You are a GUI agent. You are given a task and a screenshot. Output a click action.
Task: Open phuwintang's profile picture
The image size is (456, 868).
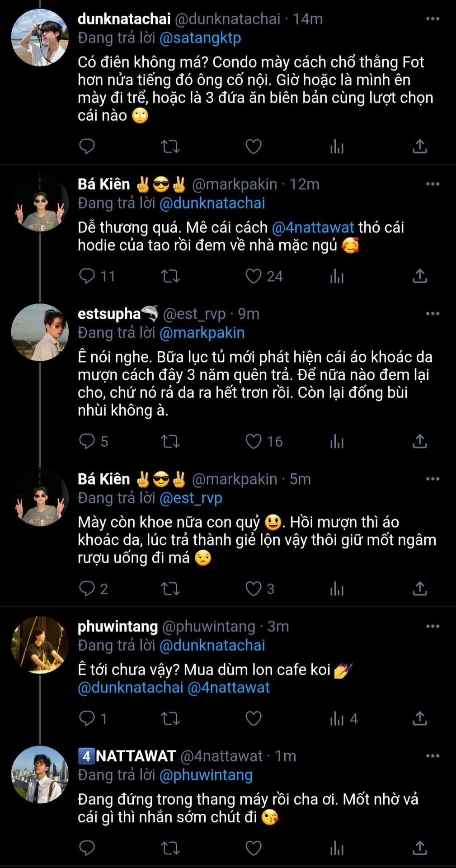(40, 645)
